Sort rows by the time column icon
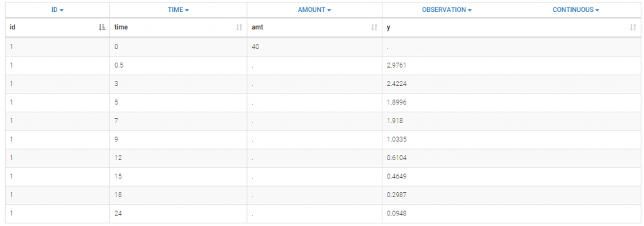Image resolution: width=644 pixels, height=226 pixels. coord(239,28)
